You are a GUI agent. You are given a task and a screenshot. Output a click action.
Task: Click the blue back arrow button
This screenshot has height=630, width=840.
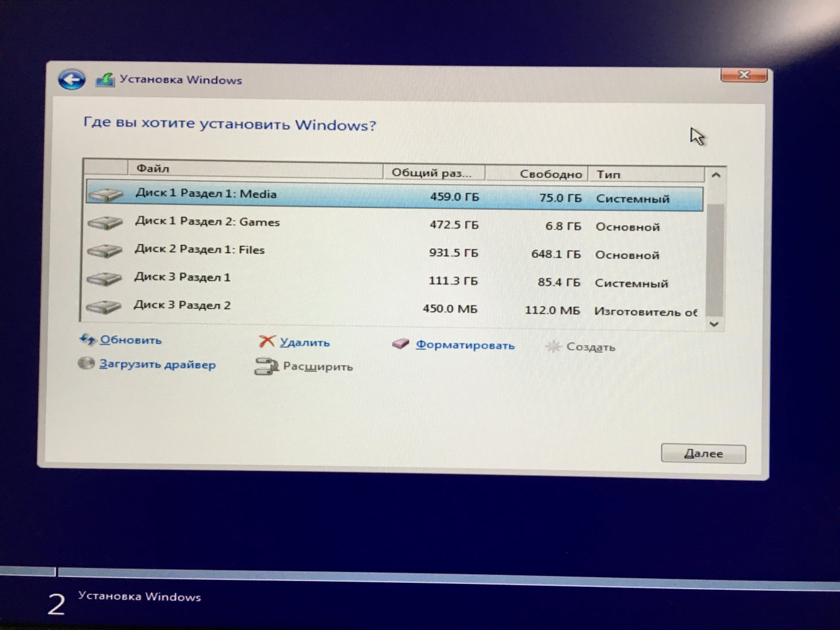coord(72,79)
